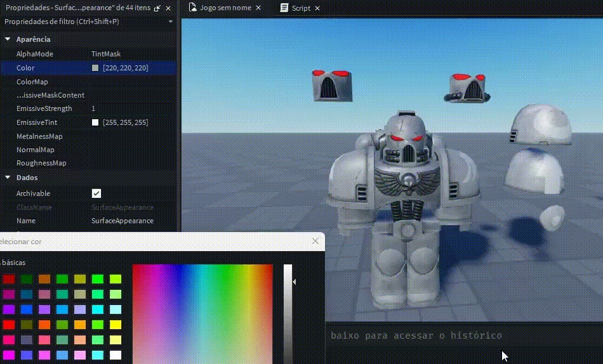Click the EmissiveTint white swatch
The image size is (603, 364).
coord(95,122)
